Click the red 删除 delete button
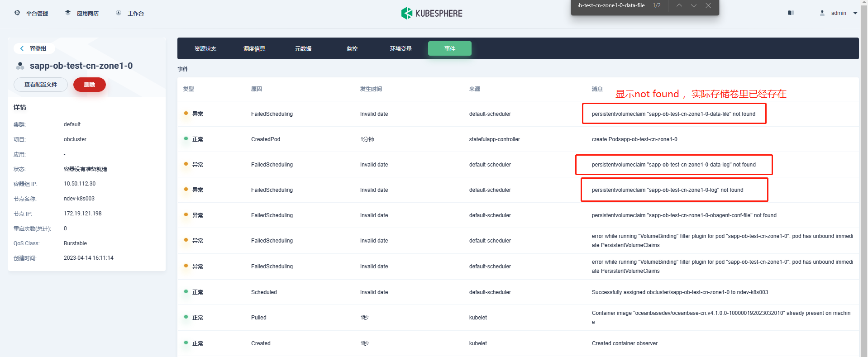 (x=90, y=85)
